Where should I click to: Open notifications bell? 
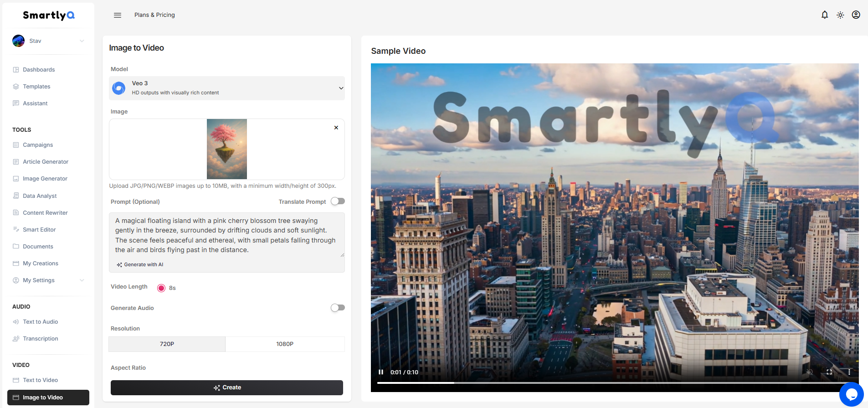pos(825,15)
